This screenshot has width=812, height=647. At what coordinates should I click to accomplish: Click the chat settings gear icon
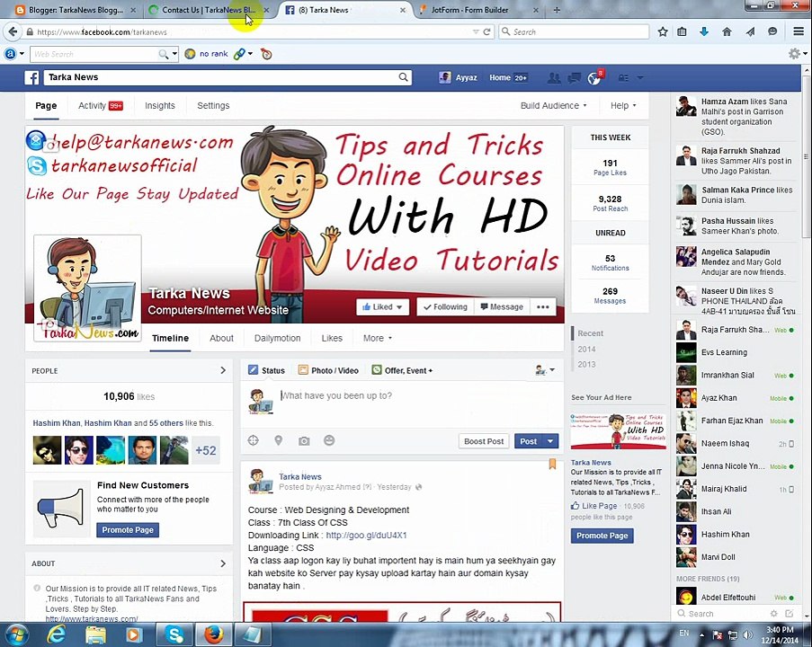click(773, 614)
